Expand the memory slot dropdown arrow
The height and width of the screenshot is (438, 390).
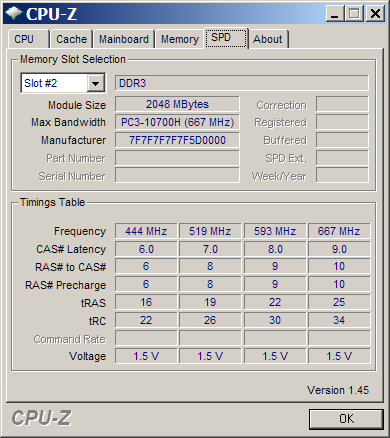(x=96, y=83)
